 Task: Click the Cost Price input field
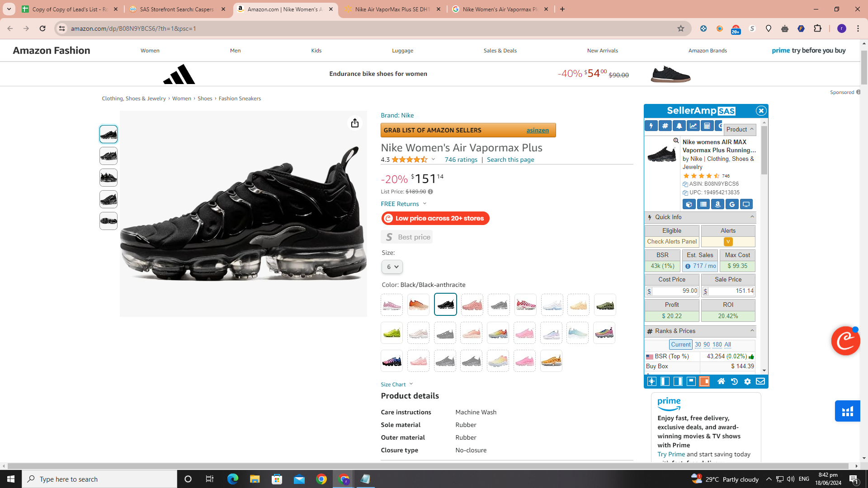(675, 291)
